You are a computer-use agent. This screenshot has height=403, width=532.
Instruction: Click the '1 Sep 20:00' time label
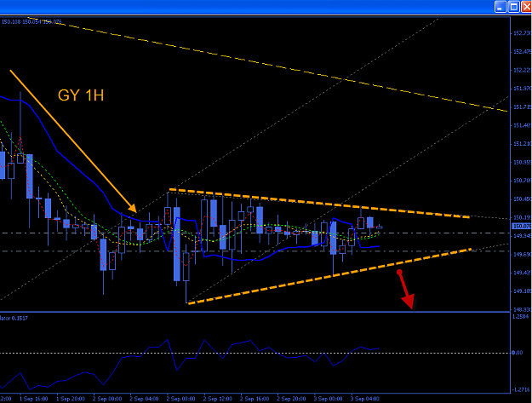[x=71, y=399]
